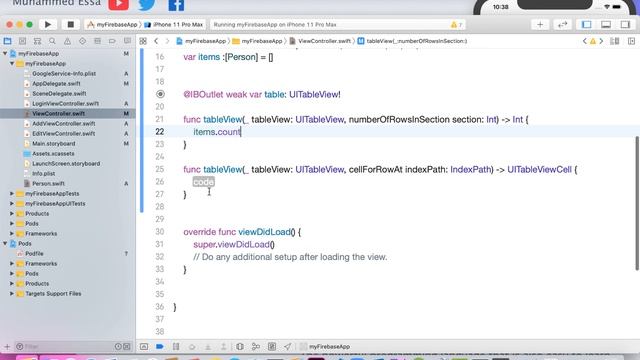Toggle breakpoints activation in debug bar
640x360 pixels.
(x=160, y=347)
